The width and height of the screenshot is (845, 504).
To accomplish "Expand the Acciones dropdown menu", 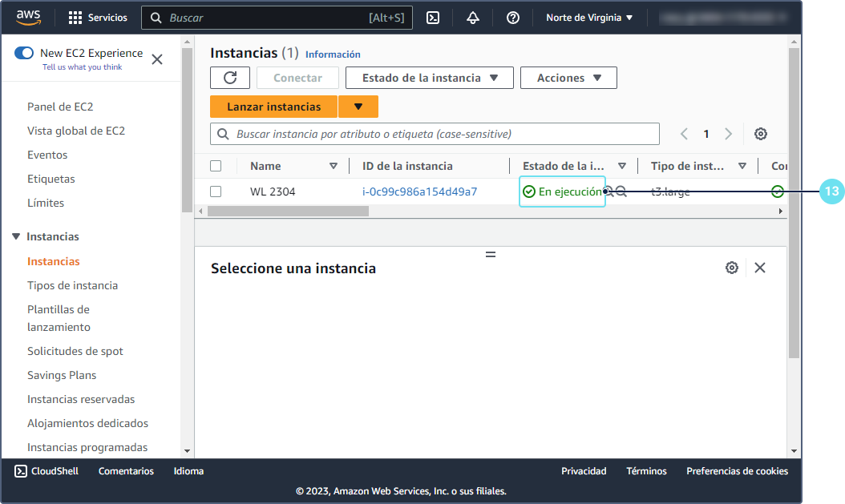I will (x=568, y=78).
